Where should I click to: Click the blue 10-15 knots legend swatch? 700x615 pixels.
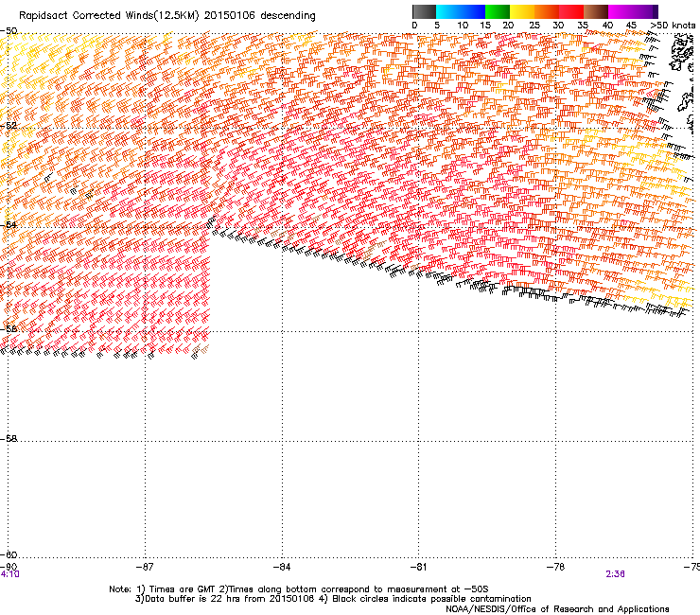(x=473, y=11)
